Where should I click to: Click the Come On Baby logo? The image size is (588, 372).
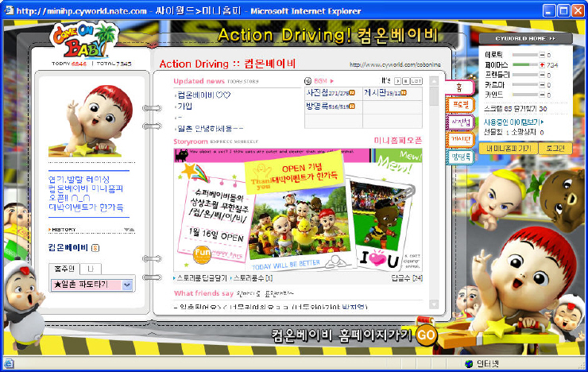(85, 41)
